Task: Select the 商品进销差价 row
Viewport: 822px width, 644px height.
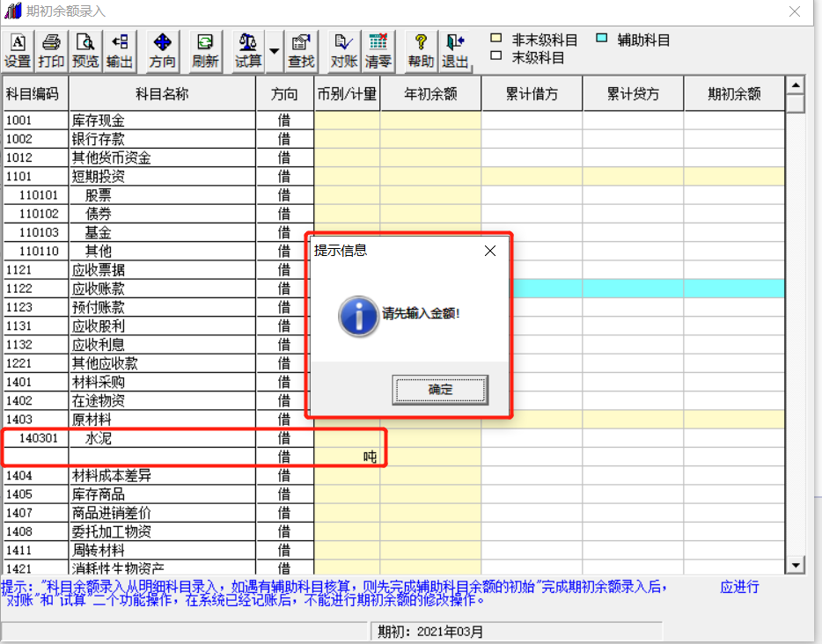Action: pyautogui.click(x=393, y=513)
